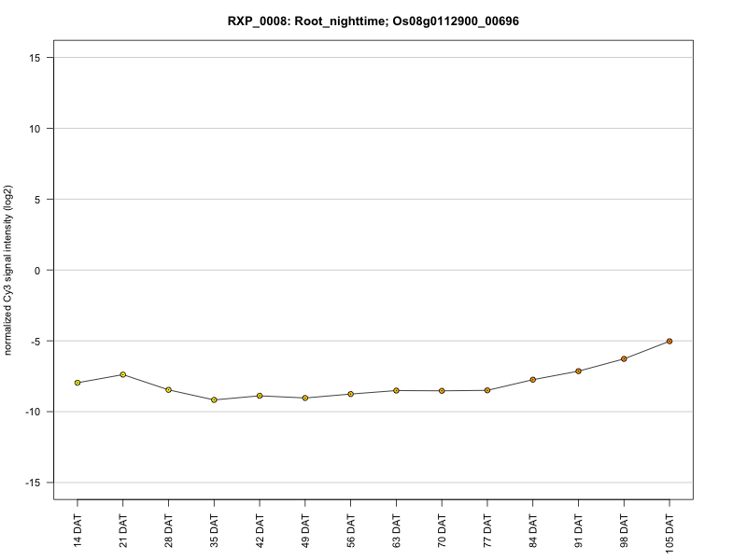747x560 pixels.
Task: Click the 98 DAT data point
Action: pos(624,359)
